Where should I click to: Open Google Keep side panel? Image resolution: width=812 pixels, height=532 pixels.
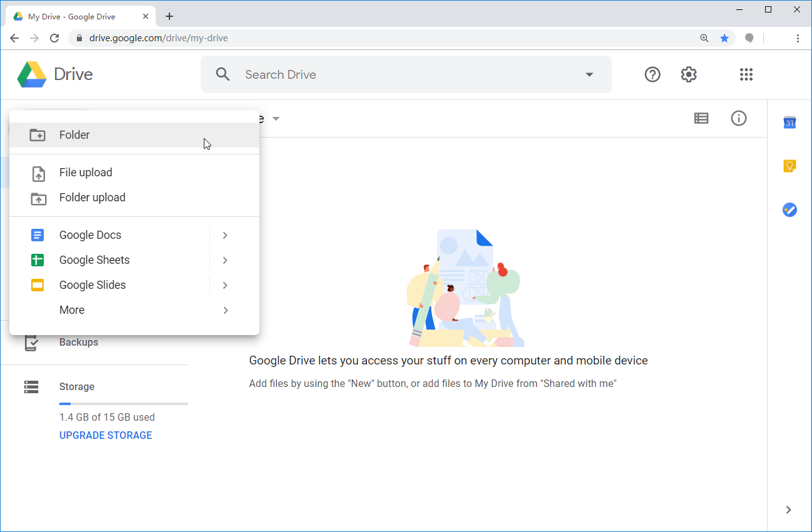pyautogui.click(x=789, y=166)
